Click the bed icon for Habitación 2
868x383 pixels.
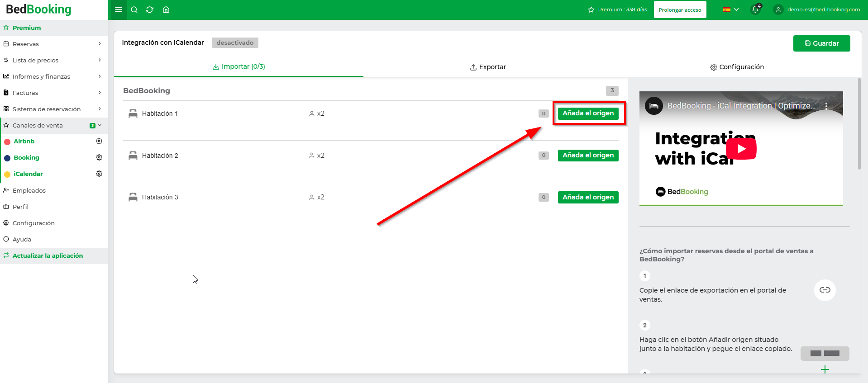point(133,156)
